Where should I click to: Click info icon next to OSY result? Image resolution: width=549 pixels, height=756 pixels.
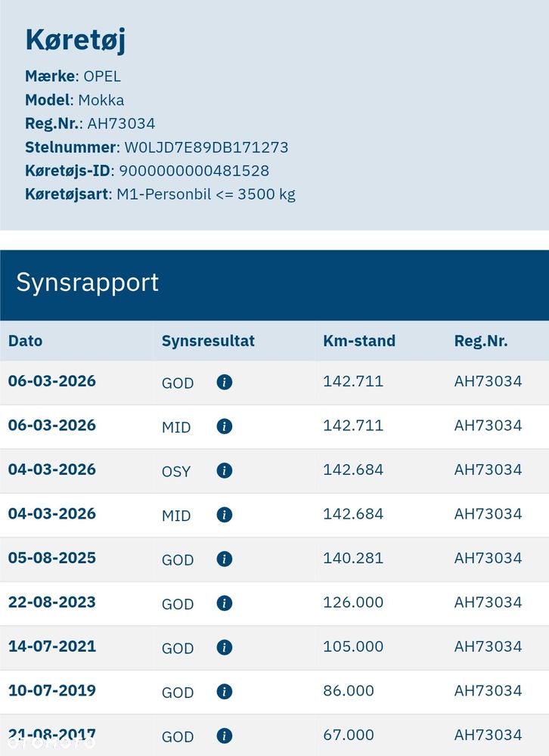pos(224,470)
